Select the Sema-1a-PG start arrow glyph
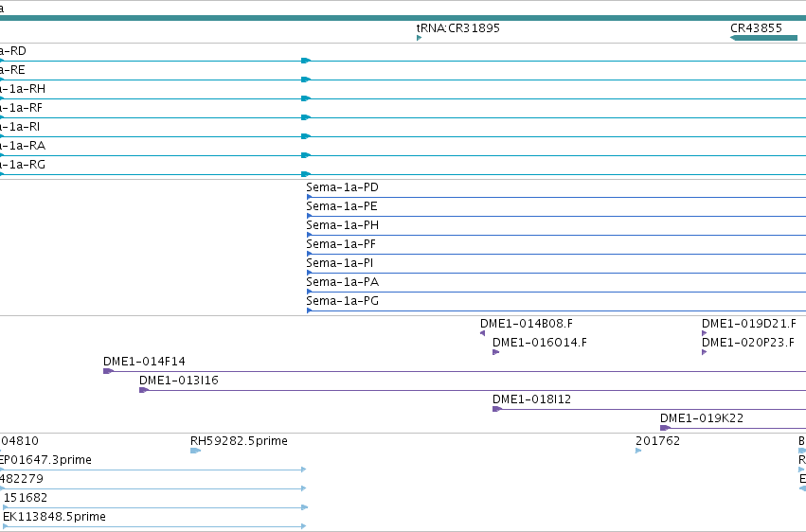 pos(310,310)
